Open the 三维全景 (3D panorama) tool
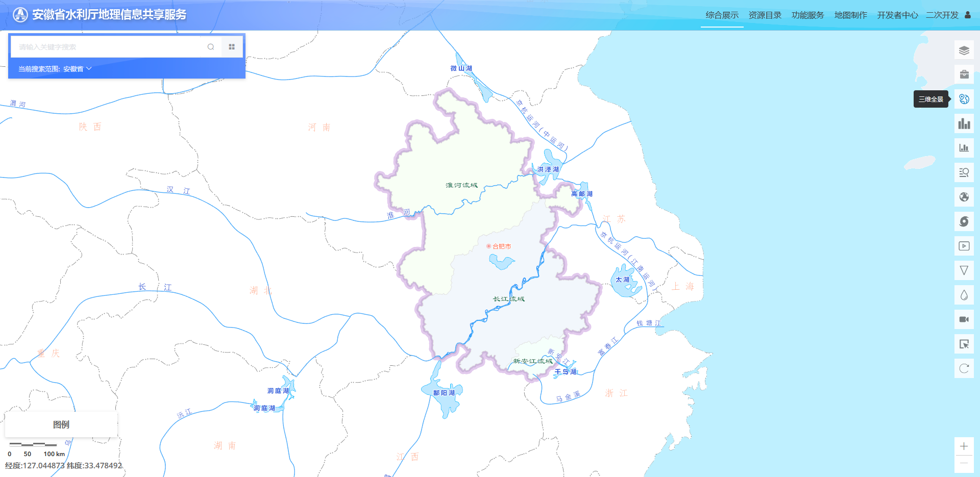 [964, 98]
